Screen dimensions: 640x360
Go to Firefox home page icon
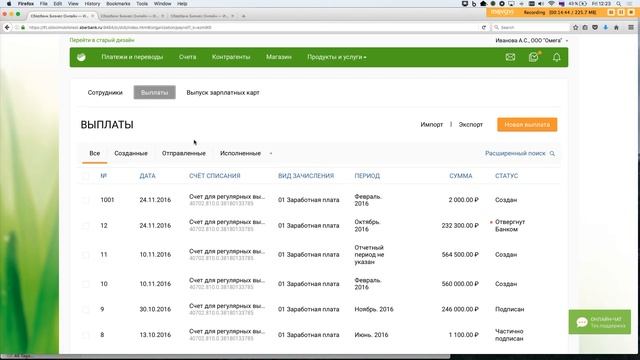[616, 27]
